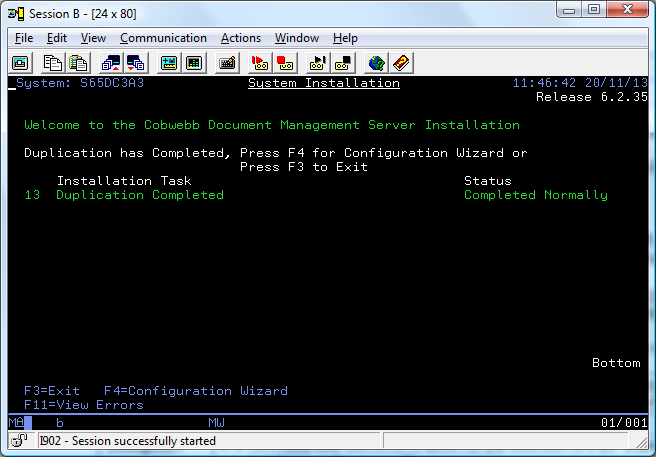Click the 'Status' column header

(x=488, y=181)
